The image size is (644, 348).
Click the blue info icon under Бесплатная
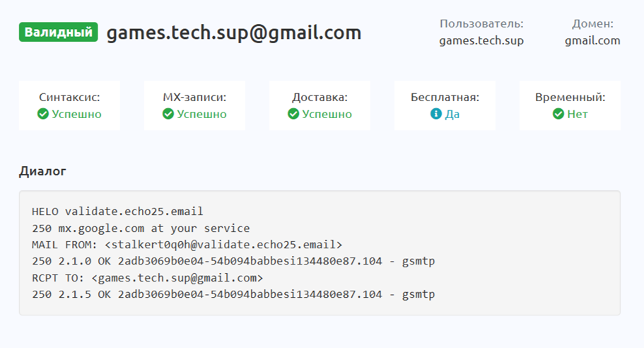(x=436, y=114)
